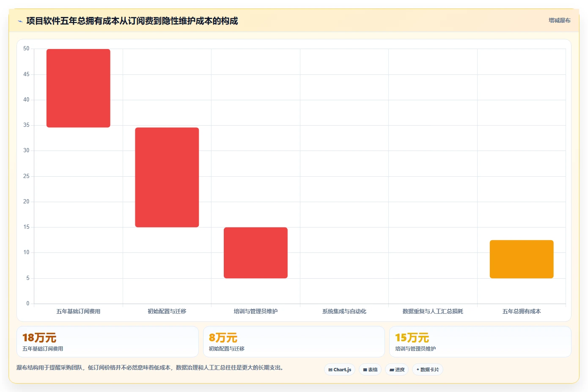The image size is (588, 392).
Task: Click the x-axis label 系统集成与自动化
Action: (x=344, y=311)
